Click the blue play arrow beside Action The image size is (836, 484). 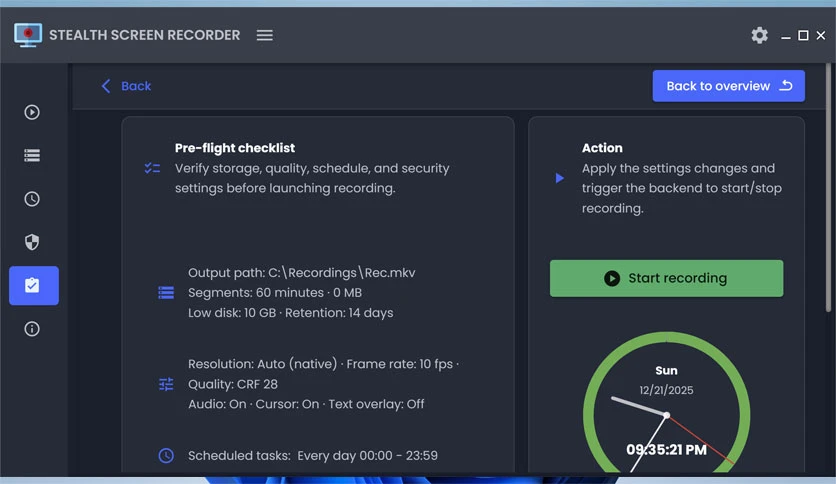559,178
